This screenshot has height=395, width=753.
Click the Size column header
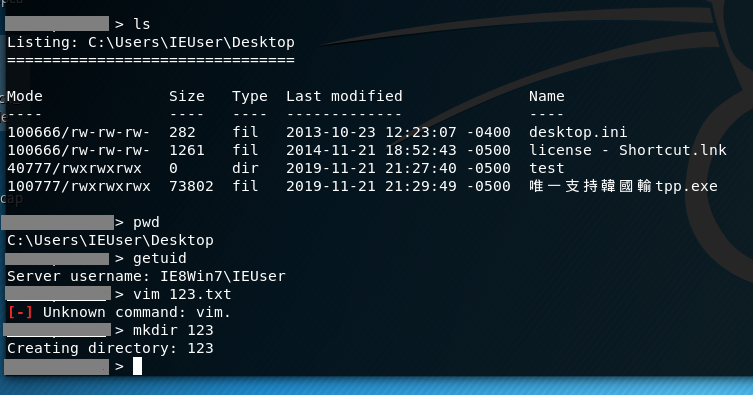point(186,96)
